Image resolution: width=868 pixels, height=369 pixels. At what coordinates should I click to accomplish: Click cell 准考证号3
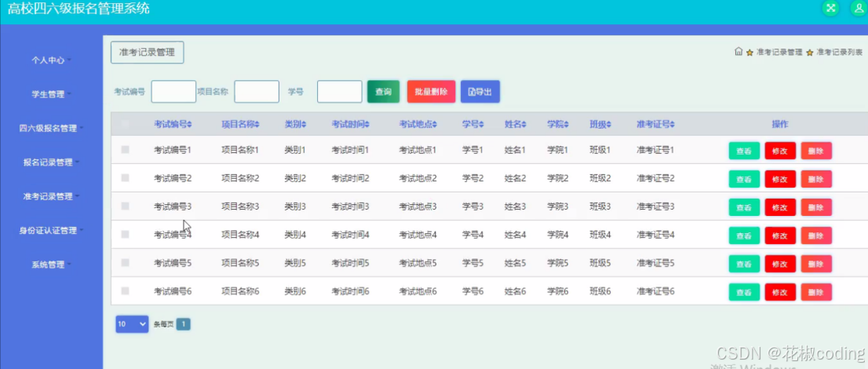(655, 206)
